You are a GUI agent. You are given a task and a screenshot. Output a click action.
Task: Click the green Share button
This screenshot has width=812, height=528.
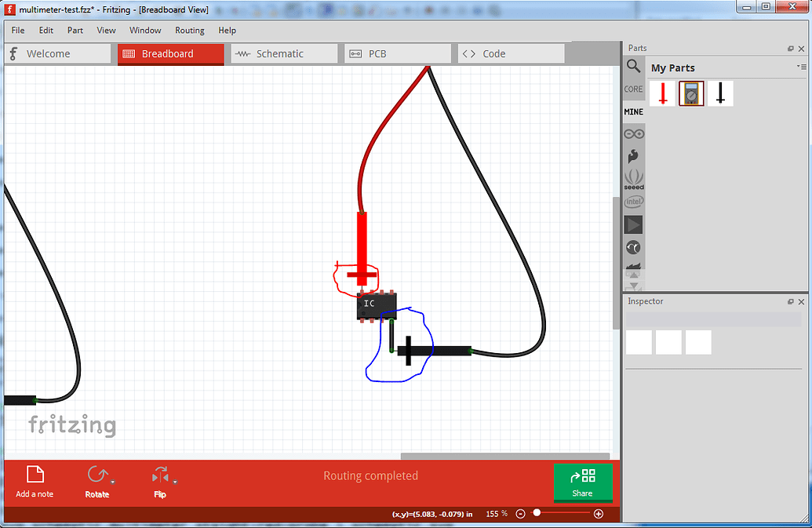(583, 482)
